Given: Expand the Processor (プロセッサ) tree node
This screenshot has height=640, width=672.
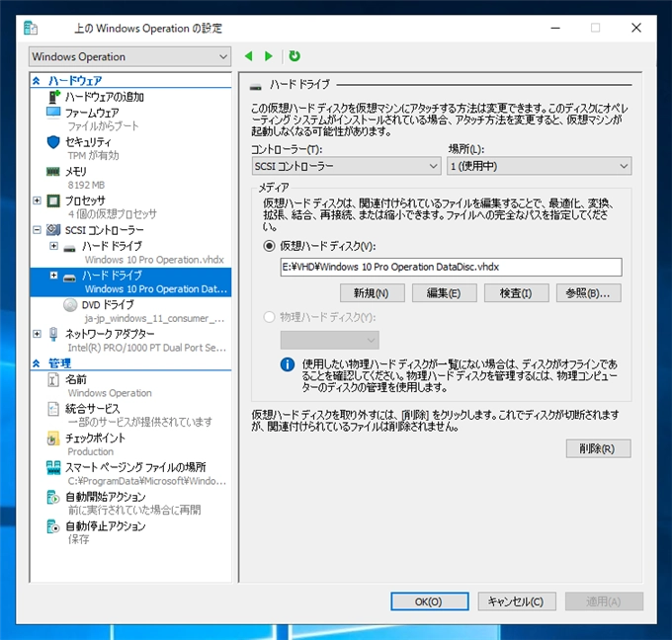Looking at the screenshot, I should pyautogui.click(x=37, y=200).
